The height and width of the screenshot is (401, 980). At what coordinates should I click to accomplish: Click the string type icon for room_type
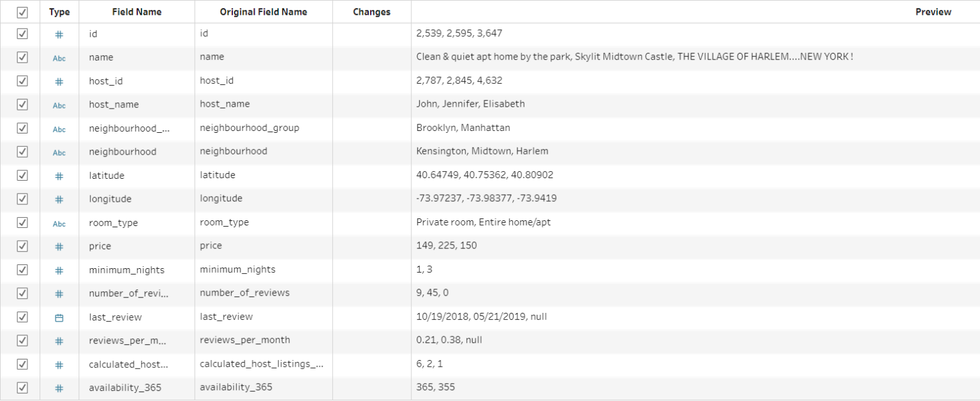tap(59, 223)
